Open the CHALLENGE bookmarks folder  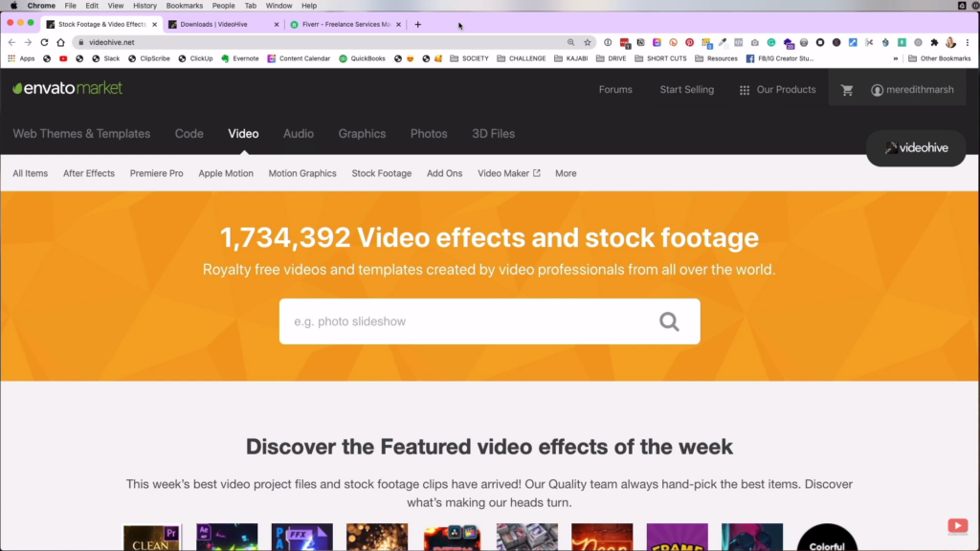coord(522,58)
